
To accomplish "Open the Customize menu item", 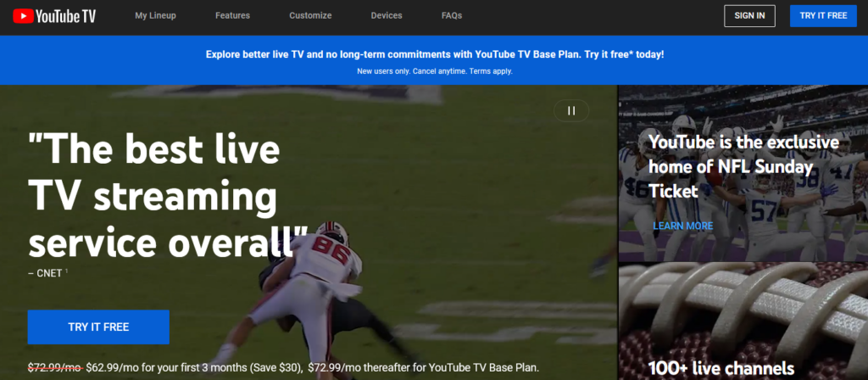I will [x=310, y=15].
